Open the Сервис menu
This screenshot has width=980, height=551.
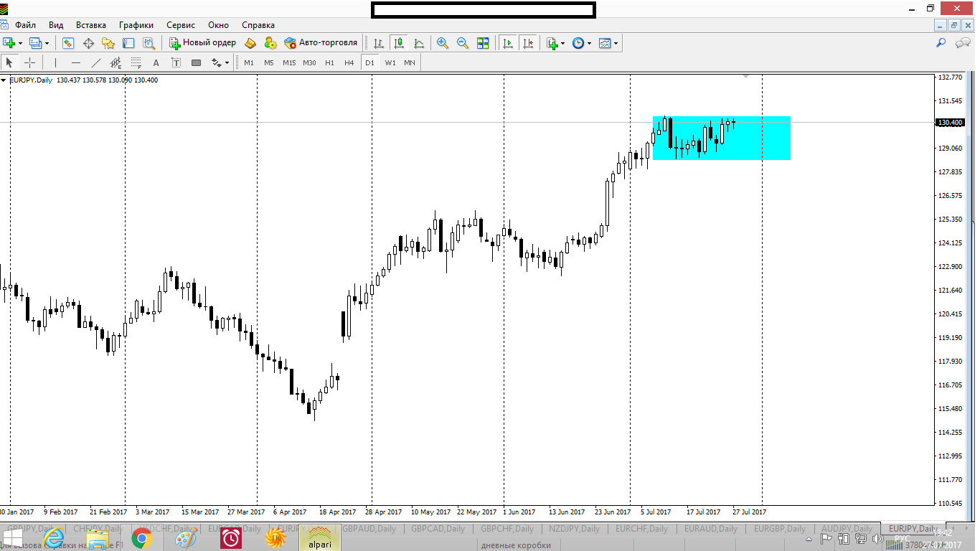181,25
